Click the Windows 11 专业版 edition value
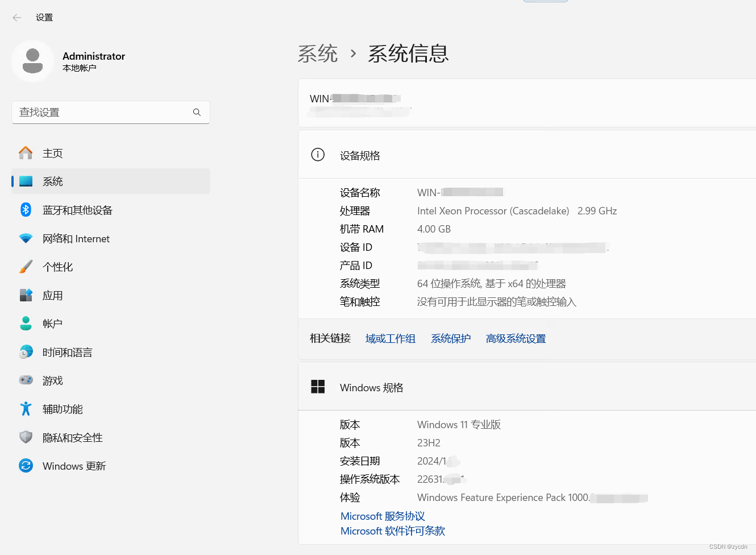The width and height of the screenshot is (756, 555). pyautogui.click(x=459, y=425)
